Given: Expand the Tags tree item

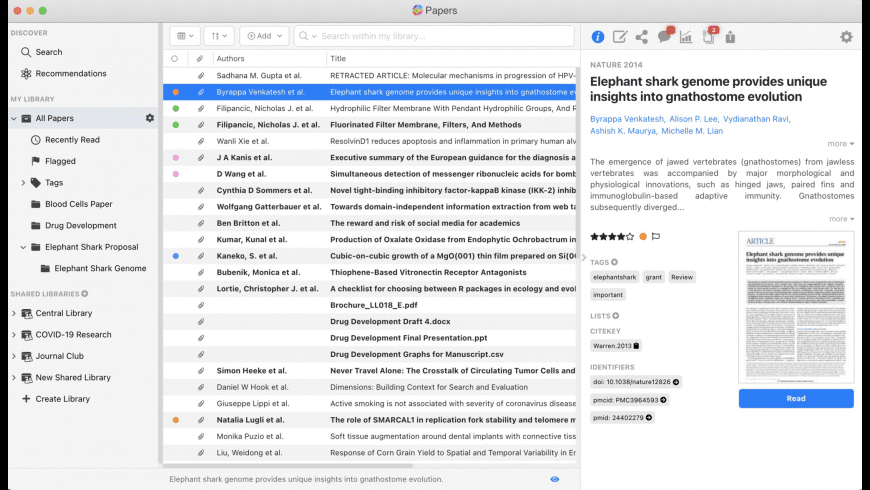Looking at the screenshot, I should (23, 183).
